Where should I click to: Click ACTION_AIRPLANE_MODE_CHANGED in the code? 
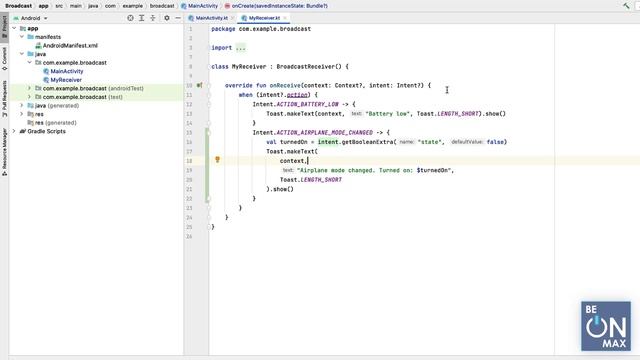pos(324,132)
